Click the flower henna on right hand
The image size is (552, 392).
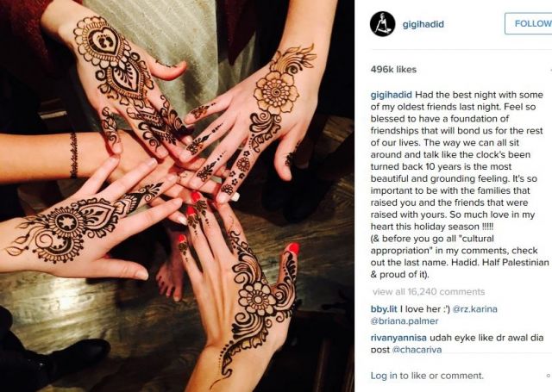(276, 92)
